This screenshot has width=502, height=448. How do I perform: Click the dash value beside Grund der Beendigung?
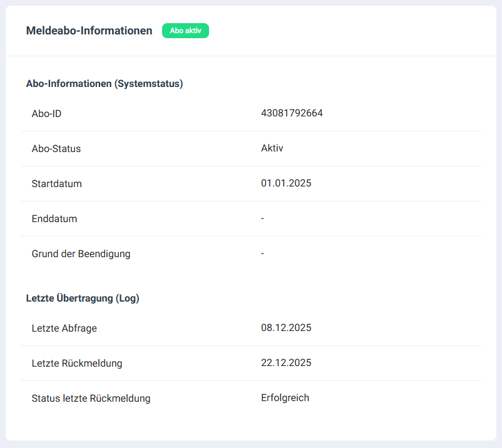pos(263,253)
